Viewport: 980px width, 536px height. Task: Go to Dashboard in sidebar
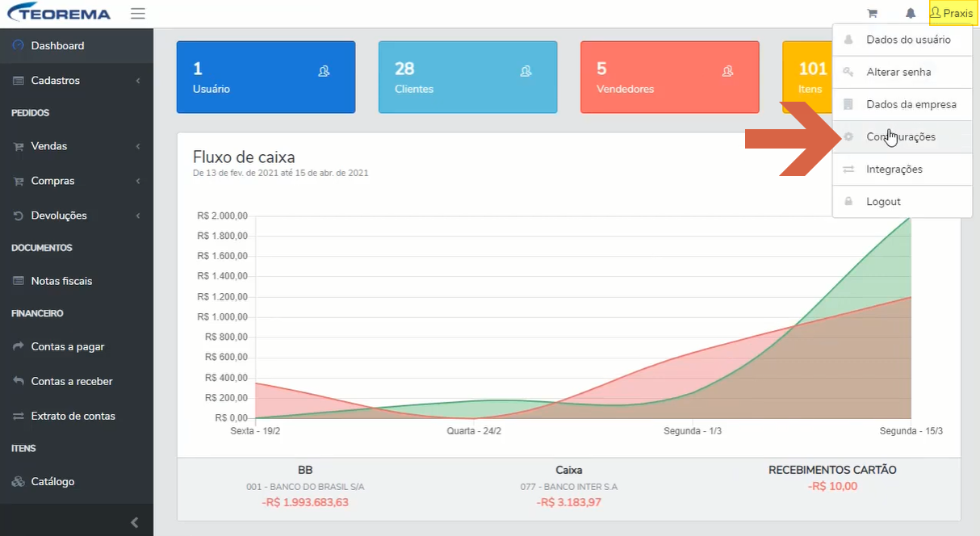point(77,46)
